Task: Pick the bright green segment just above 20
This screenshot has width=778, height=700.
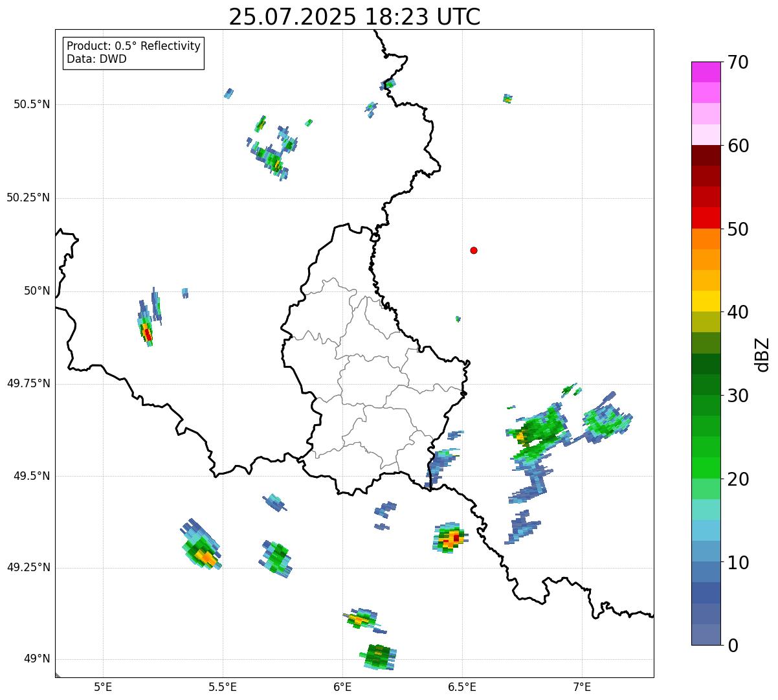Action: pos(706,468)
